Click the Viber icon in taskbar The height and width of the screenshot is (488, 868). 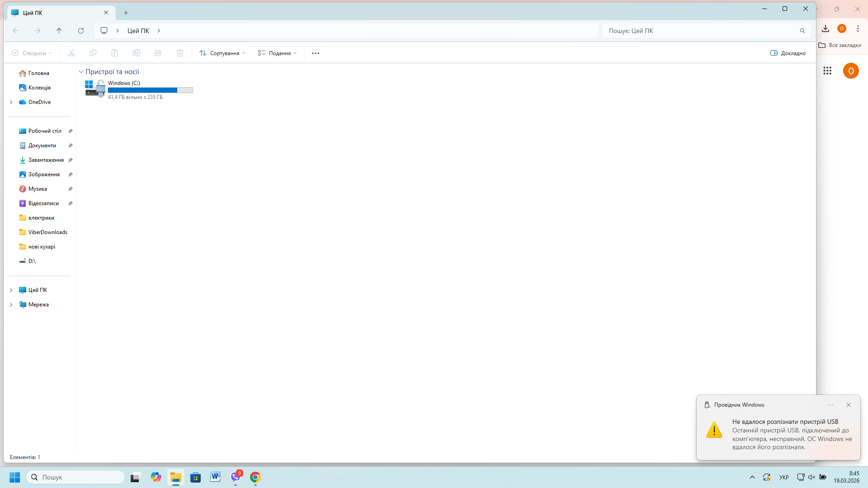236,477
